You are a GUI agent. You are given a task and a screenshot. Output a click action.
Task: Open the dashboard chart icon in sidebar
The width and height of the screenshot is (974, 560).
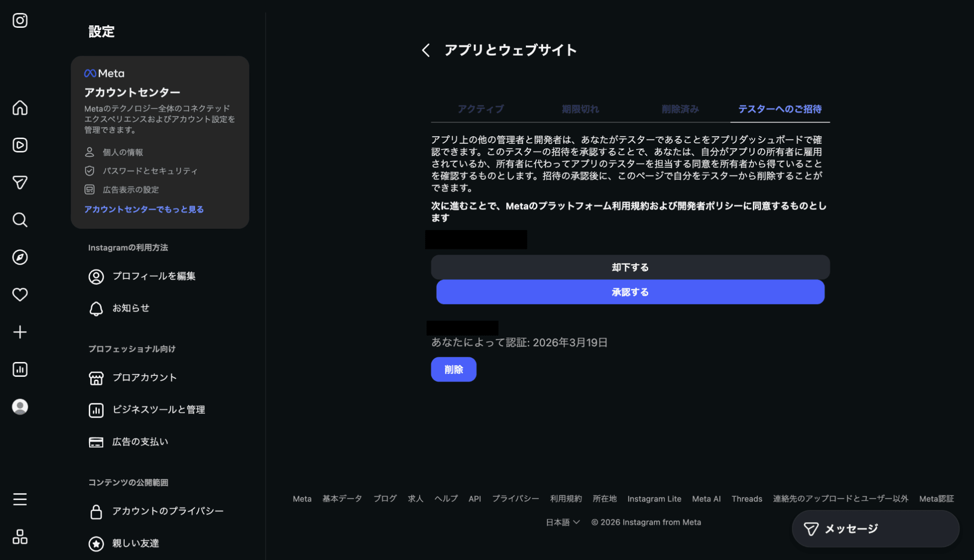click(x=20, y=369)
